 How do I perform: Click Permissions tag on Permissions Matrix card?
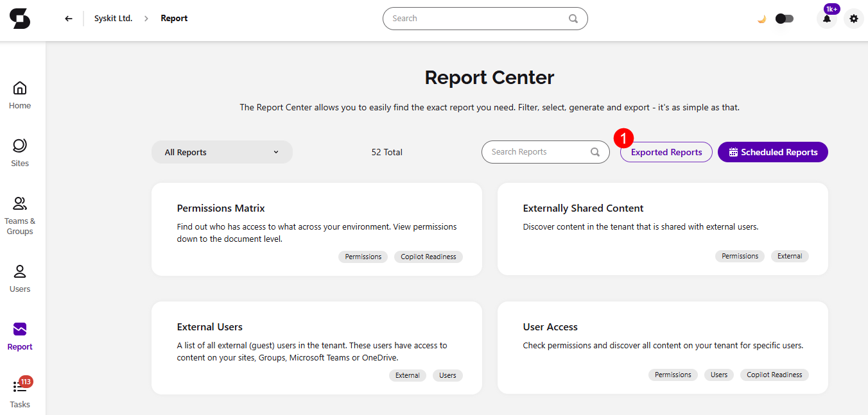363,257
